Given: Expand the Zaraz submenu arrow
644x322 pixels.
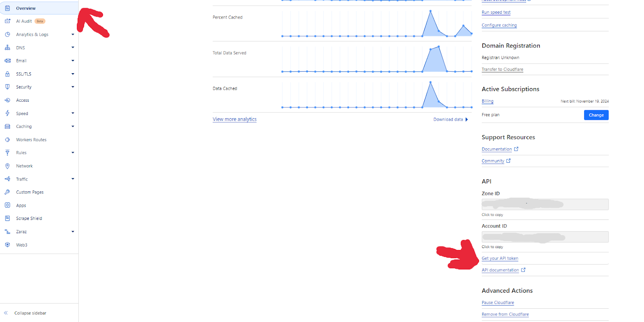Looking at the screenshot, I should [x=73, y=232].
